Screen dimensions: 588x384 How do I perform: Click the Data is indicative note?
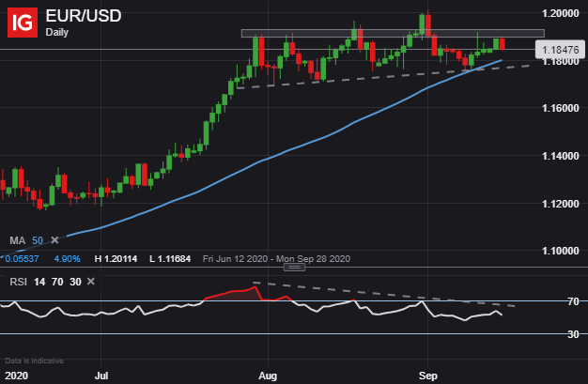tap(34, 361)
